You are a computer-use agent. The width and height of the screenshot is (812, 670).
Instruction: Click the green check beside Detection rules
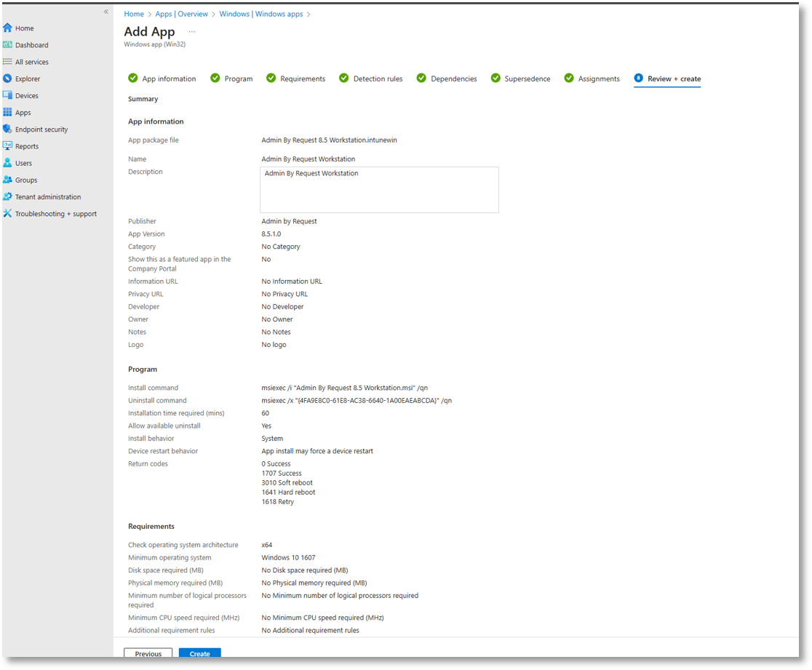click(344, 78)
